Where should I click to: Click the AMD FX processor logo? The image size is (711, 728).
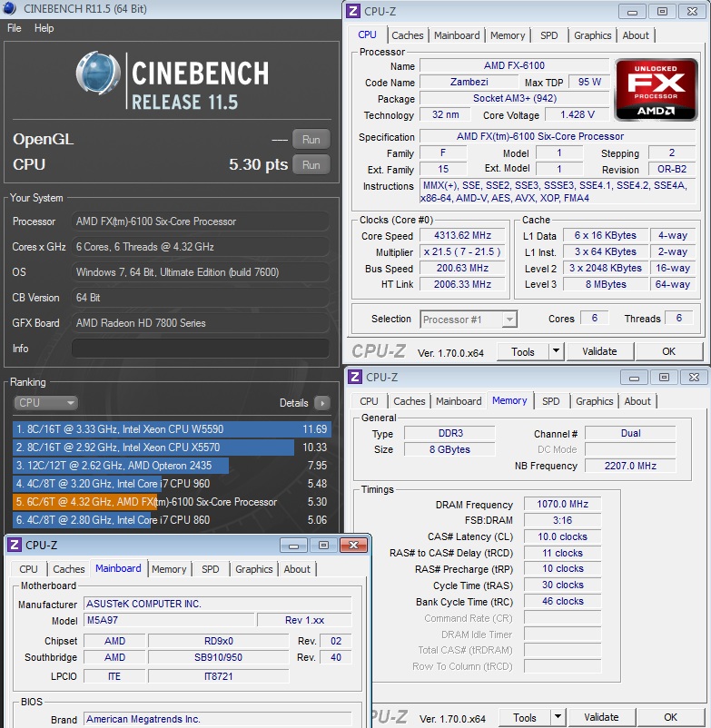(x=656, y=90)
